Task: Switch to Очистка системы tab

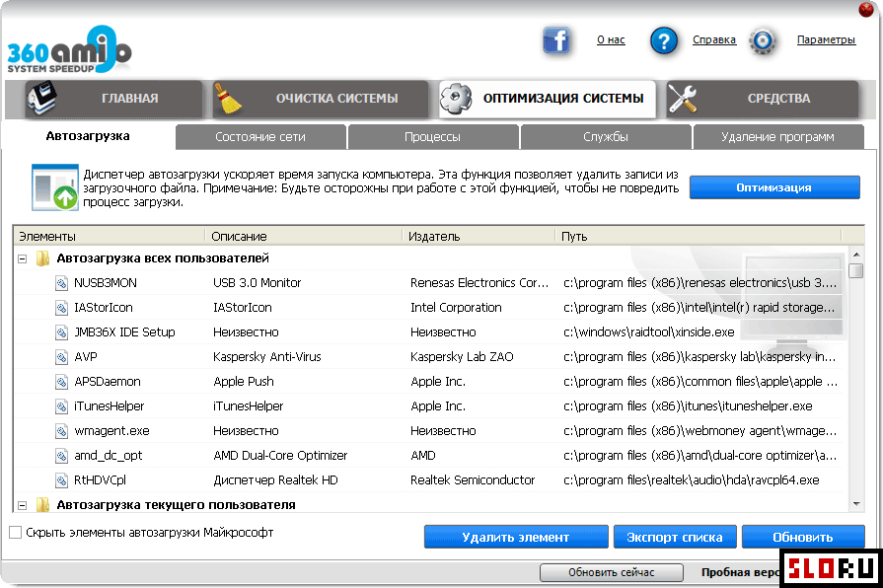Action: click(320, 99)
